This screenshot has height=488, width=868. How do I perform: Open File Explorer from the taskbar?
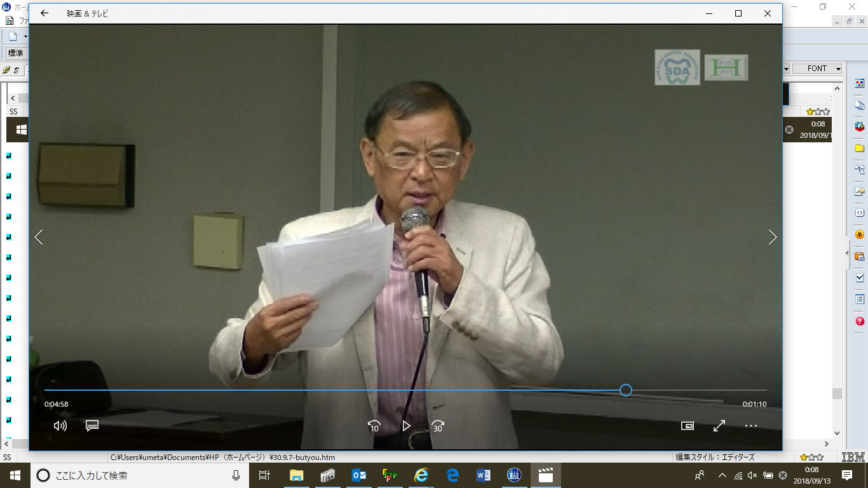point(296,475)
